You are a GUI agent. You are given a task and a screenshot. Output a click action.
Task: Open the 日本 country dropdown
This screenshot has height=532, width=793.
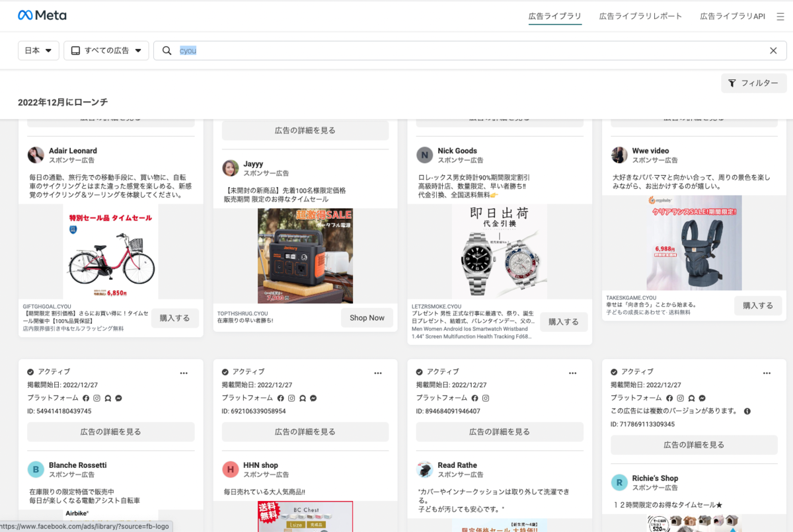point(38,51)
